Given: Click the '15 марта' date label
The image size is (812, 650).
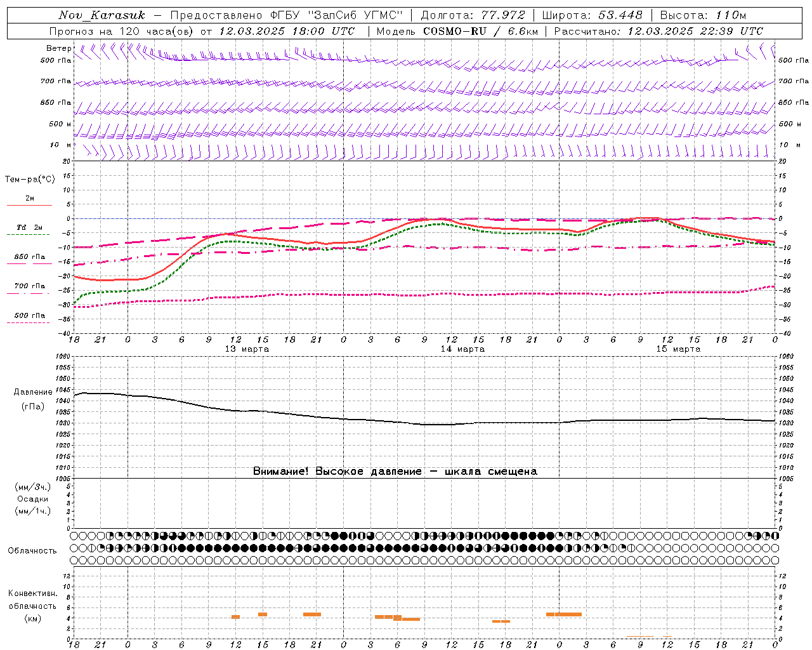Looking at the screenshot, I should pos(678,349).
